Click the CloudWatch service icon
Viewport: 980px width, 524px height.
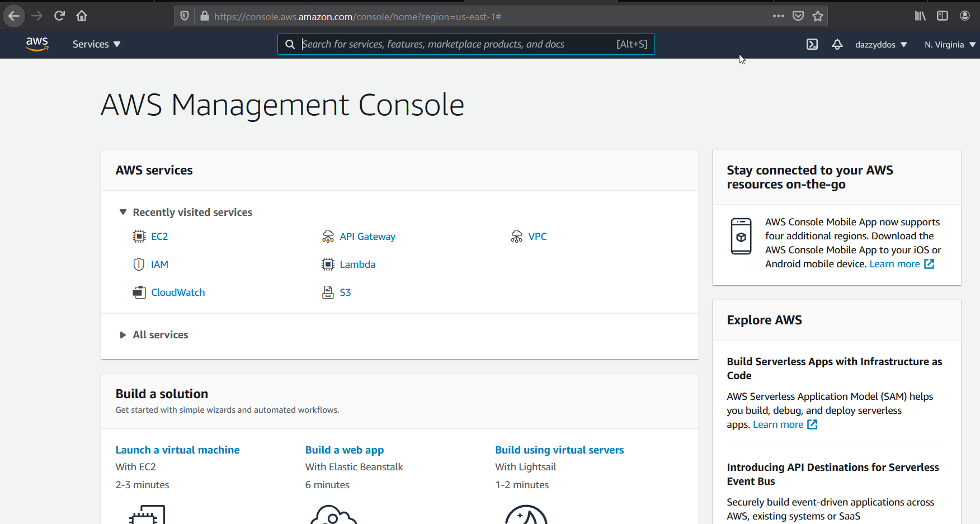[139, 292]
